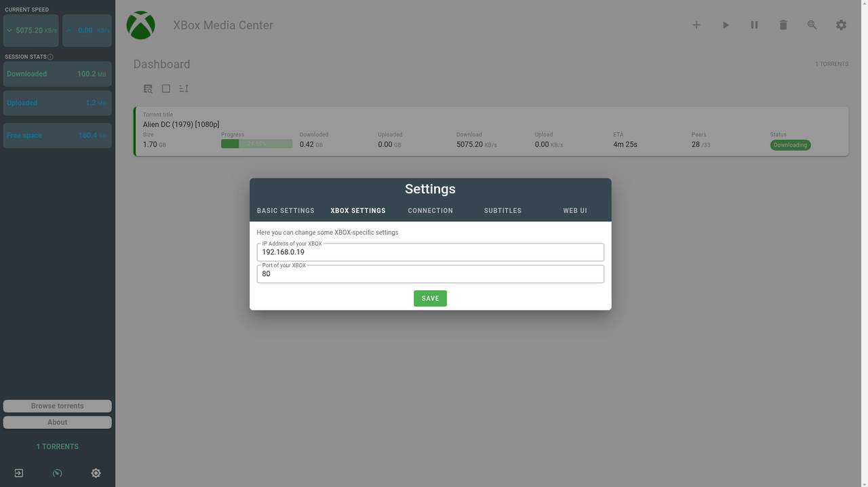Image resolution: width=868 pixels, height=487 pixels.
Task: Click the Downloading status badge
Action: pyautogui.click(x=791, y=145)
